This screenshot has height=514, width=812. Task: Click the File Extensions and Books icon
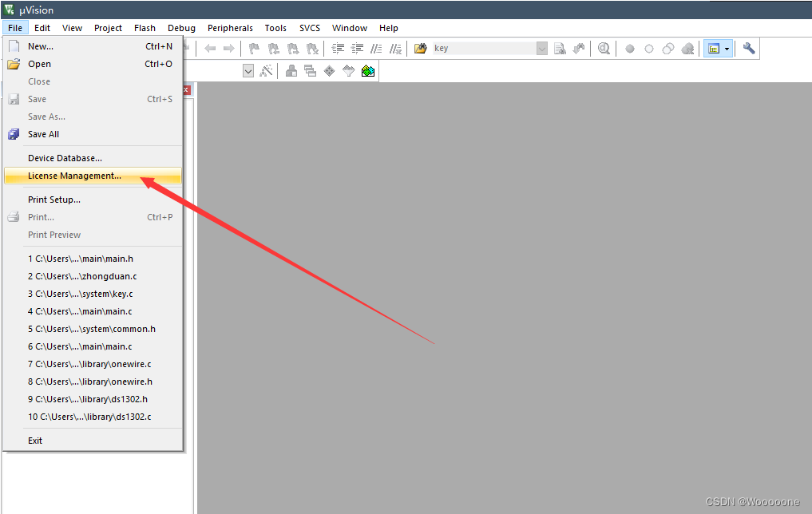click(291, 71)
